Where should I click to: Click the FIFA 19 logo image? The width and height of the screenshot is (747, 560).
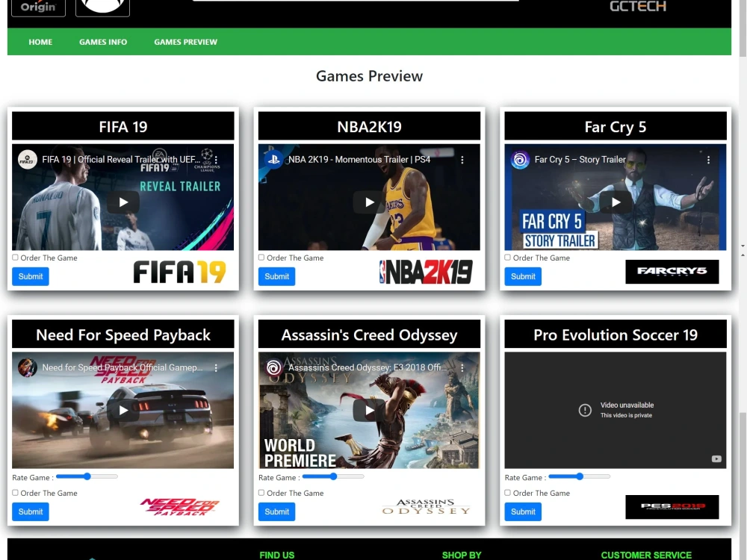click(x=179, y=272)
